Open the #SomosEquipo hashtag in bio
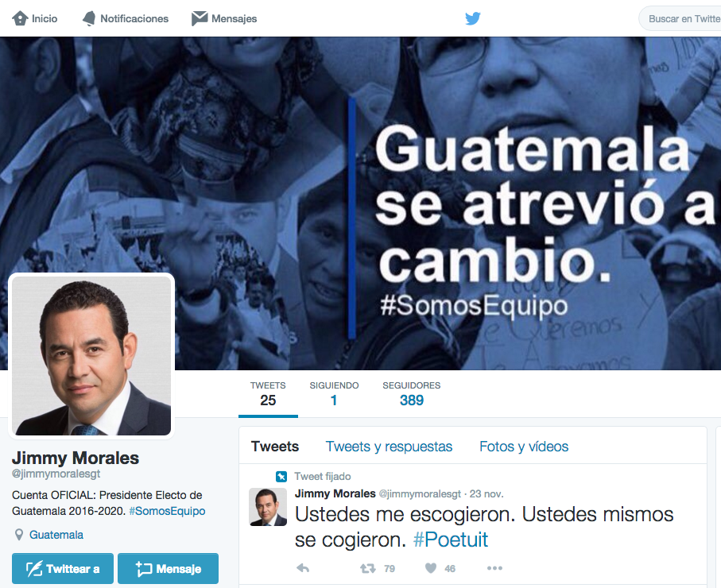The height and width of the screenshot is (588, 721). [168, 511]
